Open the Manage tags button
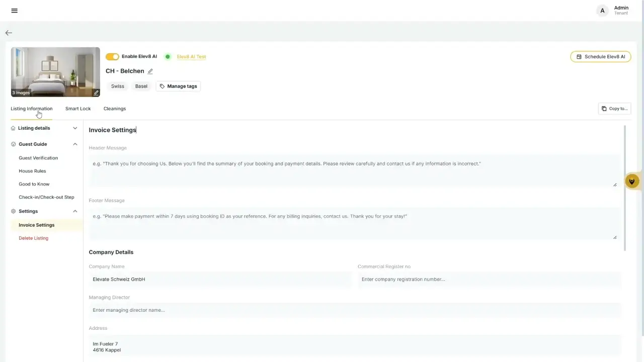 point(178,86)
